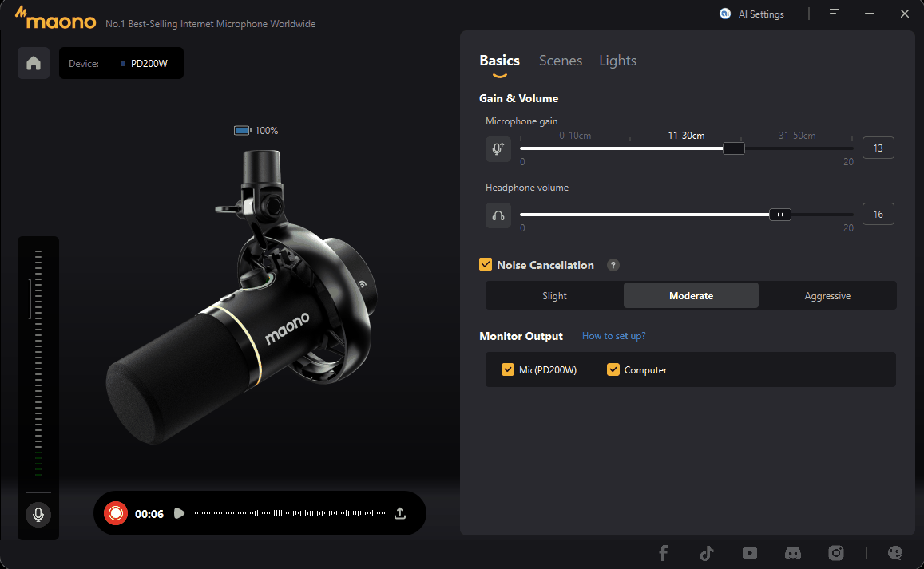Open the Facebook page icon

pyautogui.click(x=664, y=553)
